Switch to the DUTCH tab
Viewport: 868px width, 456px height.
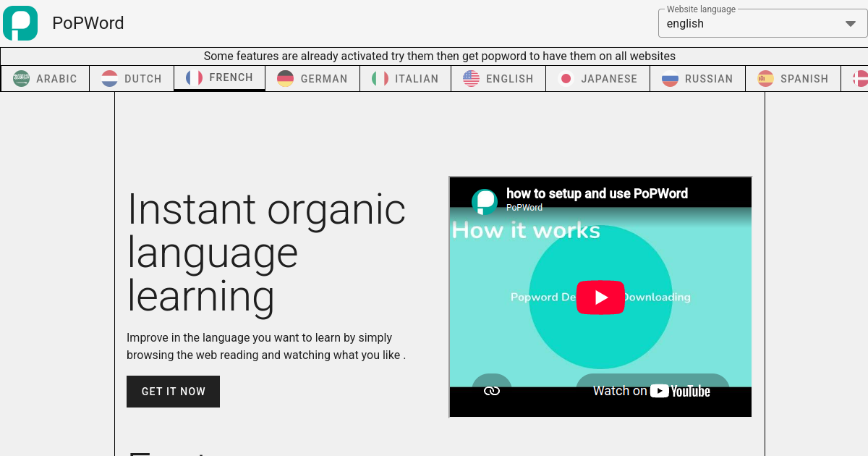click(x=132, y=79)
